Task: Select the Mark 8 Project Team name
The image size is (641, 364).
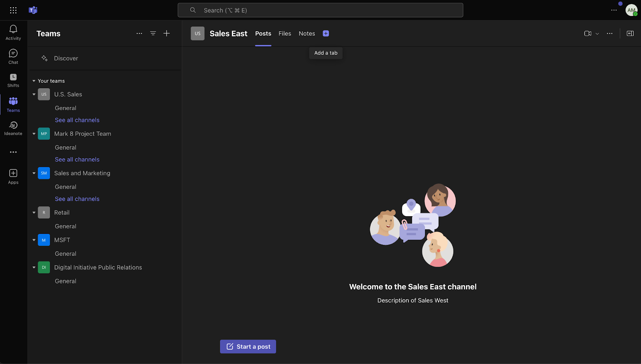Action: [83, 134]
